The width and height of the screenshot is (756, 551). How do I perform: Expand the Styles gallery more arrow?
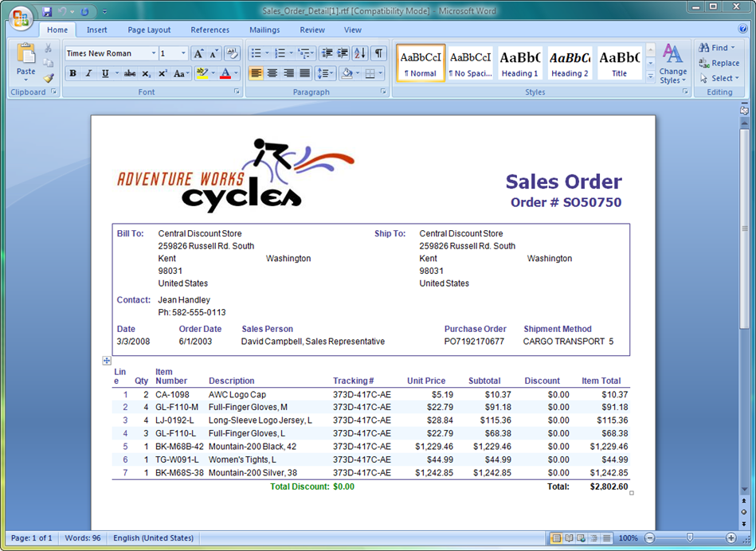coord(650,77)
